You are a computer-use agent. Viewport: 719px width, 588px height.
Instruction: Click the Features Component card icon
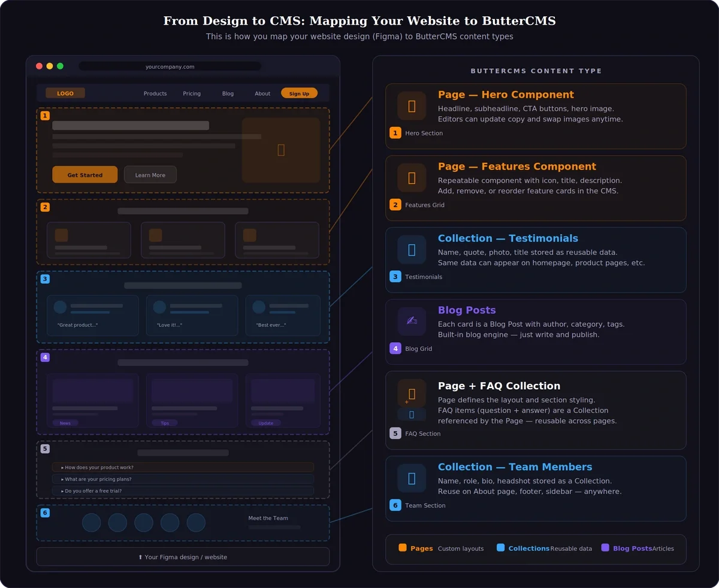click(x=412, y=178)
